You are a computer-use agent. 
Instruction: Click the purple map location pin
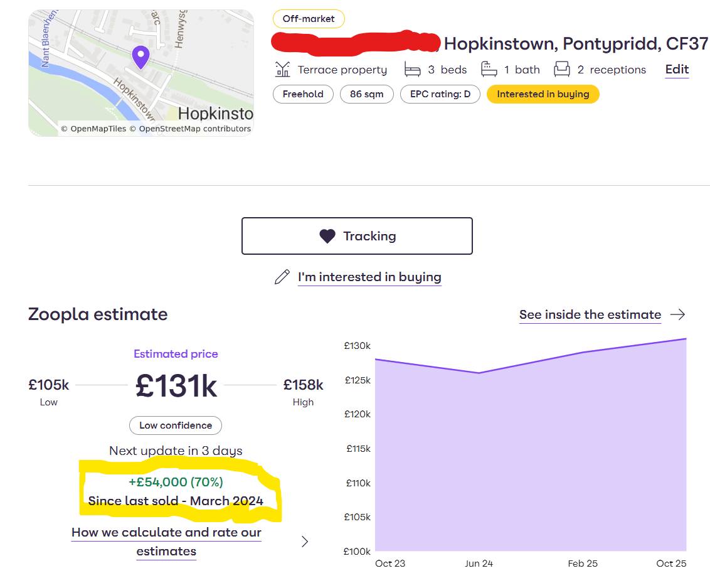[140, 56]
